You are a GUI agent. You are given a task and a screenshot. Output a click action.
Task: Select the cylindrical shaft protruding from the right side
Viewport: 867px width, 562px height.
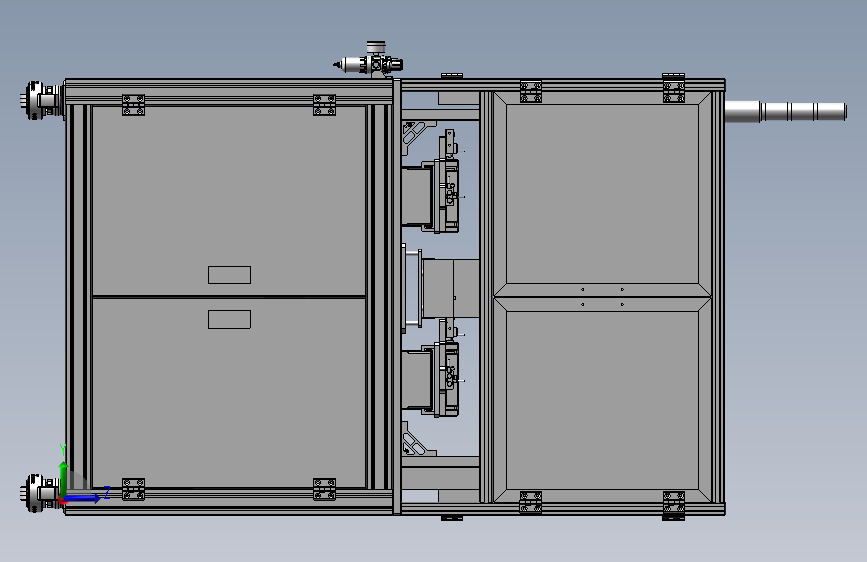(785, 111)
